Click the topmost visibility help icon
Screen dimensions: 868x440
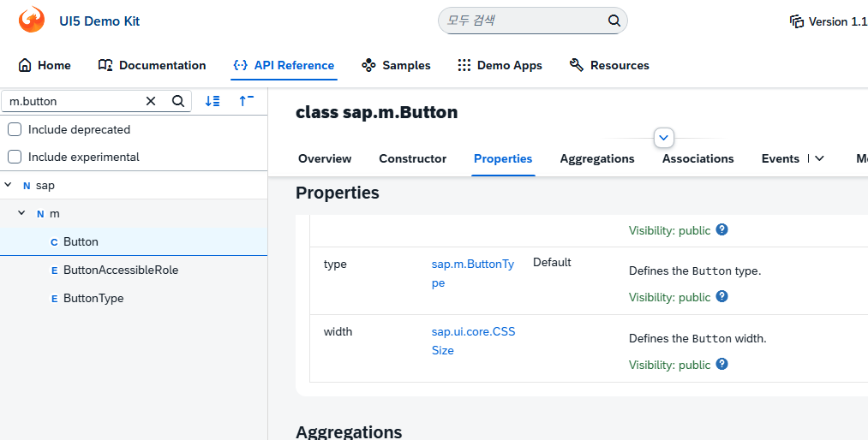(x=721, y=229)
